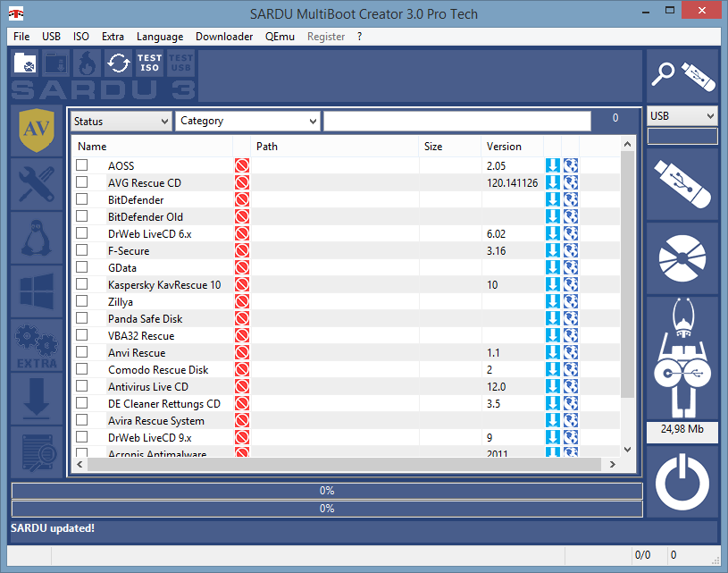Select the VBA32 Rescue row name
The height and width of the screenshot is (573, 728).
141,336
